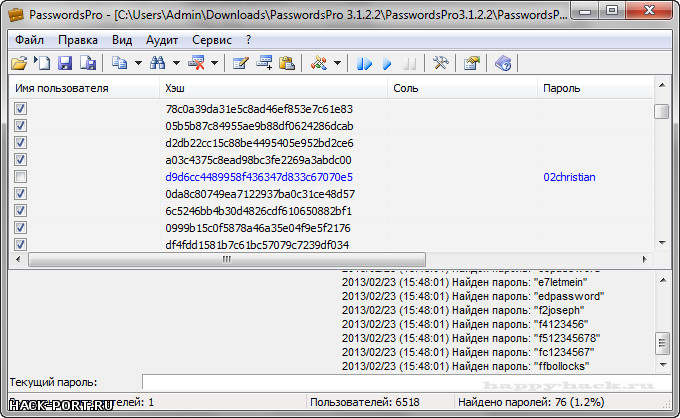Screen dimensions: 680x418
Task: Click the hash table scroll down arrow
Action: (662, 243)
